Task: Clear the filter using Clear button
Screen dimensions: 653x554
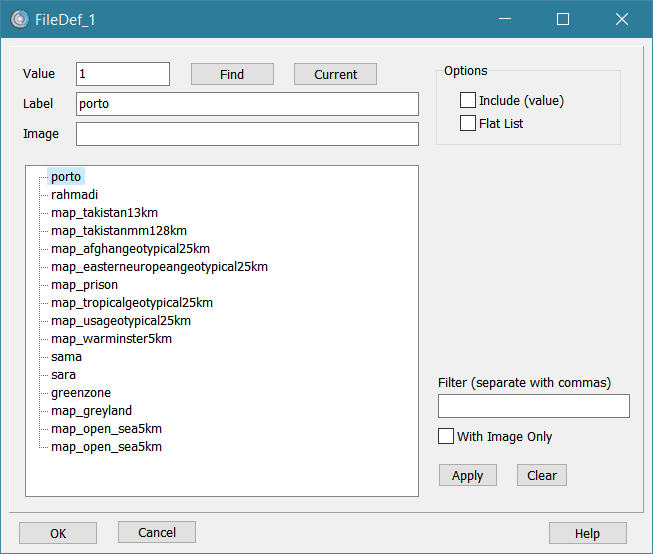Action: click(542, 475)
